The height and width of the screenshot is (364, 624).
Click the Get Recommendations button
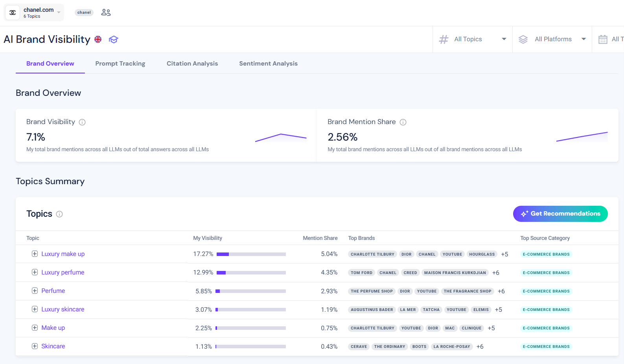point(560,214)
